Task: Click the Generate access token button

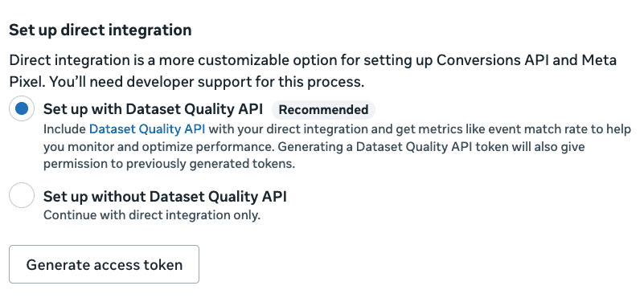Action: tap(104, 264)
